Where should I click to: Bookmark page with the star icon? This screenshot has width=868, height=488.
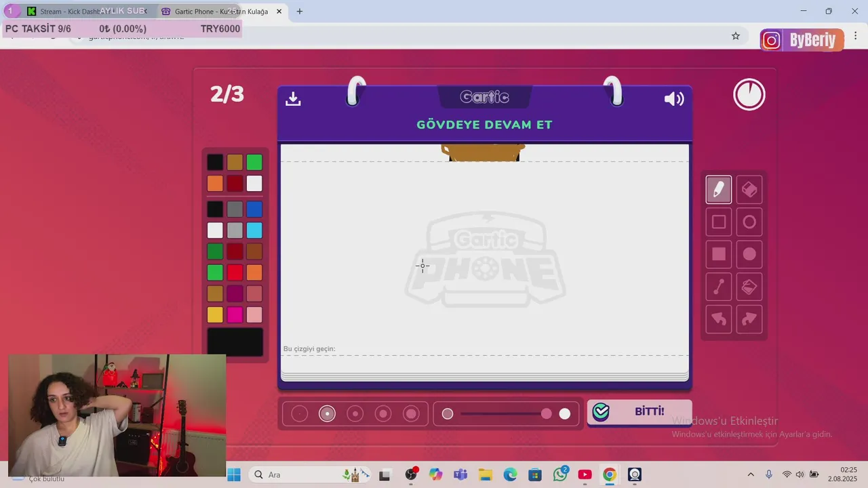736,36
